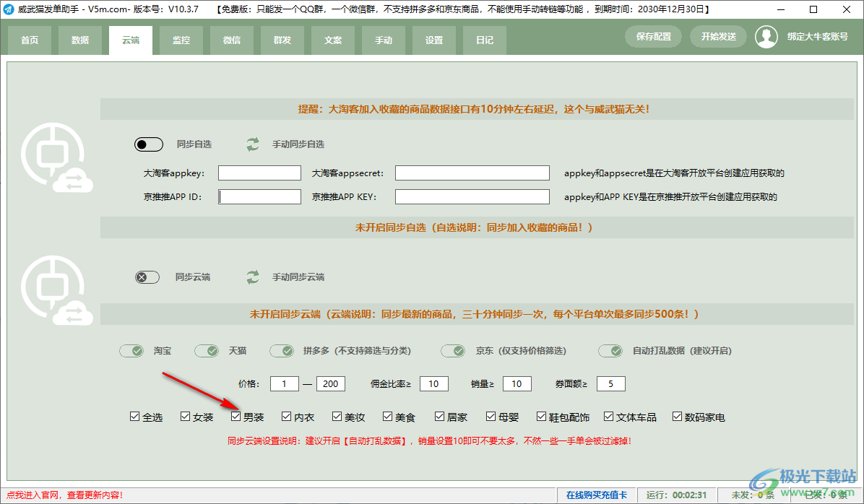
Task: Toggle the 同步云端 switch
Action: pos(147,277)
